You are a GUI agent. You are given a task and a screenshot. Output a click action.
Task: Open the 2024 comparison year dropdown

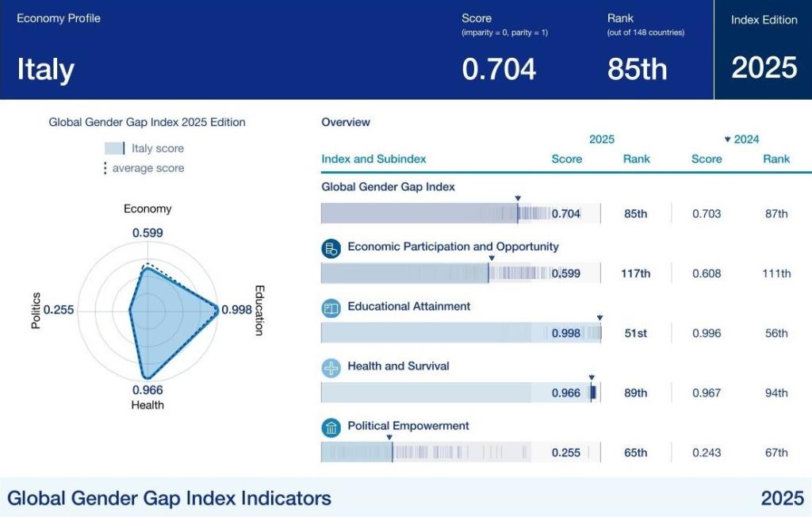741,140
